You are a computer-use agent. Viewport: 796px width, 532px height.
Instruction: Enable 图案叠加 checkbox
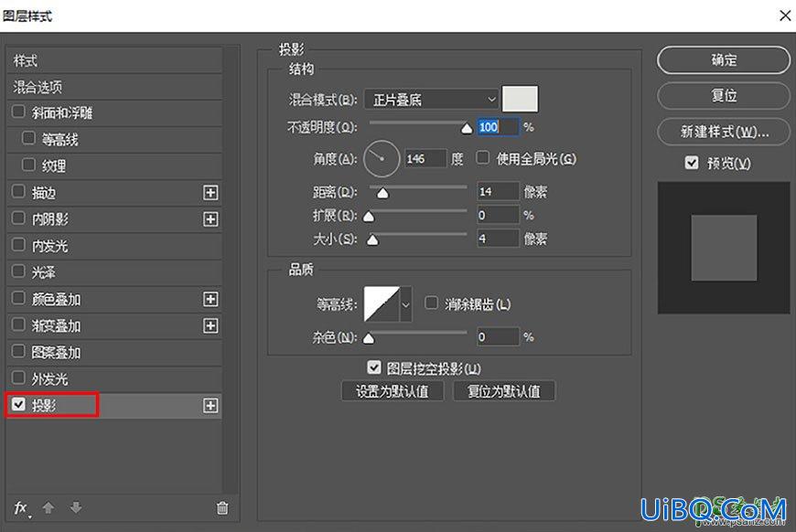point(18,351)
